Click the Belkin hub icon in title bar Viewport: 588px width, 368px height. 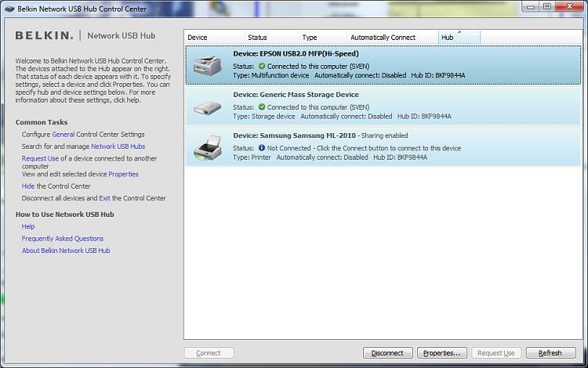[9, 9]
